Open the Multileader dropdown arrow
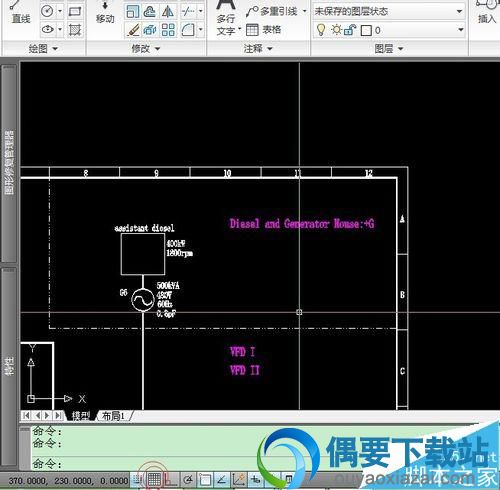The height and width of the screenshot is (490, 500). pyautogui.click(x=304, y=12)
